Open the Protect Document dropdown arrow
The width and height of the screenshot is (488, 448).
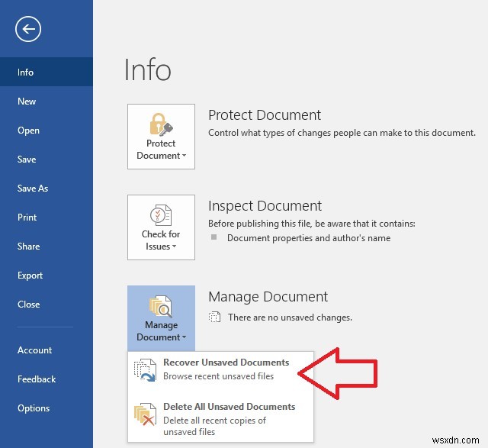tap(185, 156)
